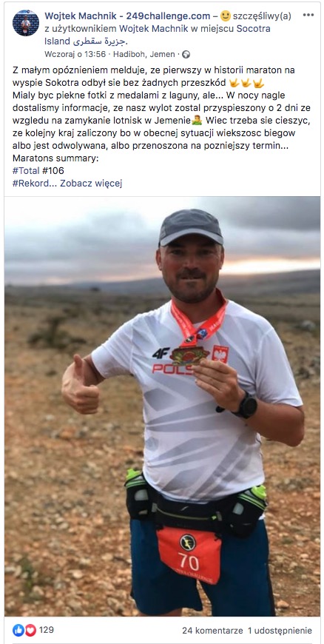This screenshot has height=644, width=324.
Task: Click the blue like reaction icon
Action: (18, 630)
